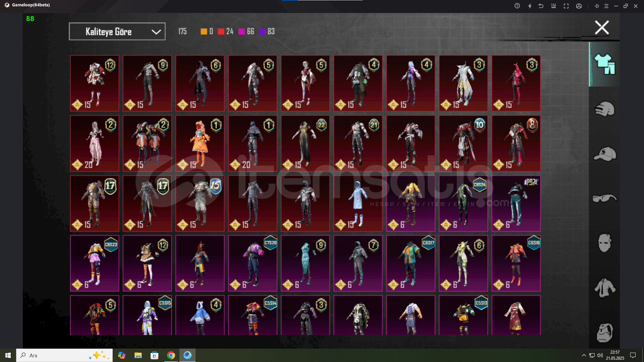Select the red outfit with badge 9
644x362 pixels.
(147, 83)
